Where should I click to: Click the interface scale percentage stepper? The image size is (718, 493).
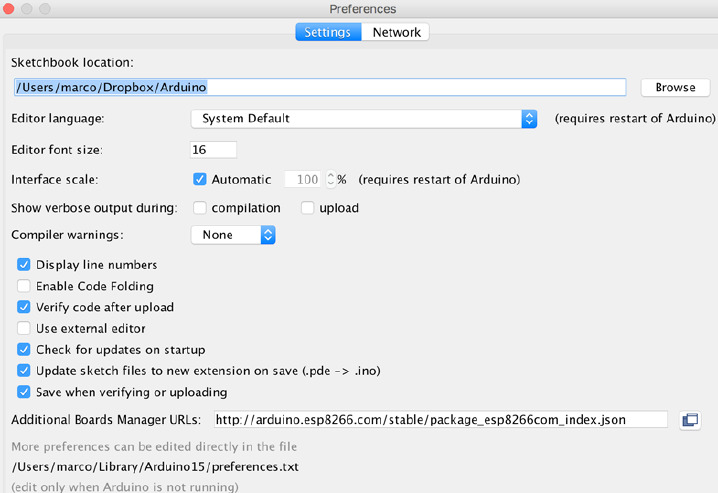click(331, 179)
